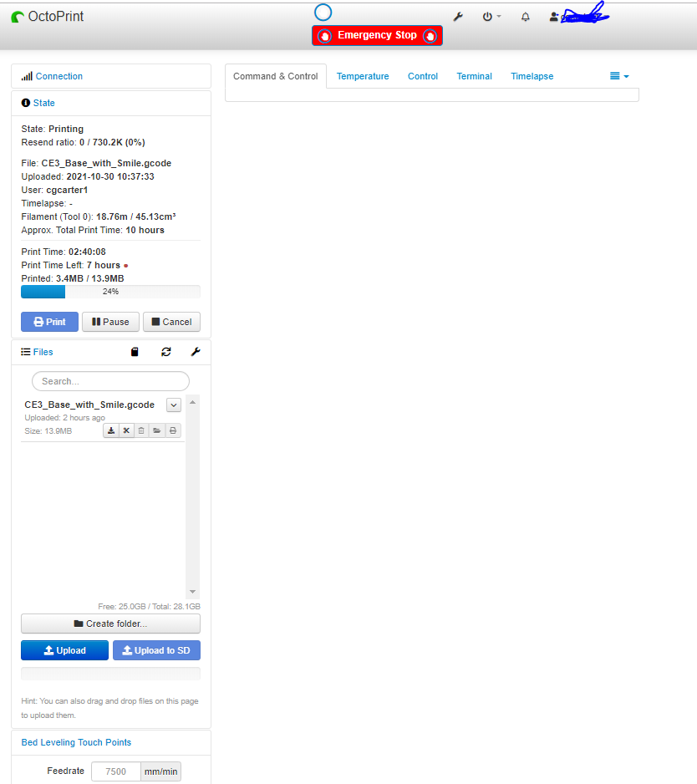Refresh the file list
Viewport: 697px width, 784px height.
pos(166,352)
